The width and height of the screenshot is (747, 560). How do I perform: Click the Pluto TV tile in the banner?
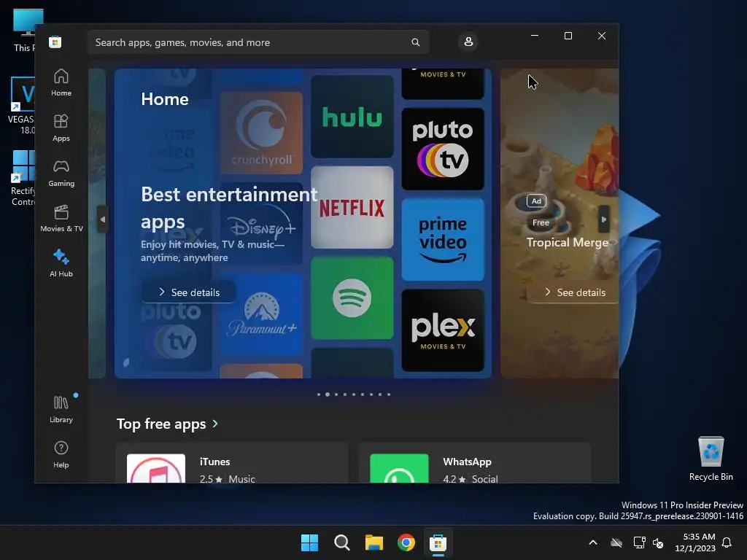(443, 149)
